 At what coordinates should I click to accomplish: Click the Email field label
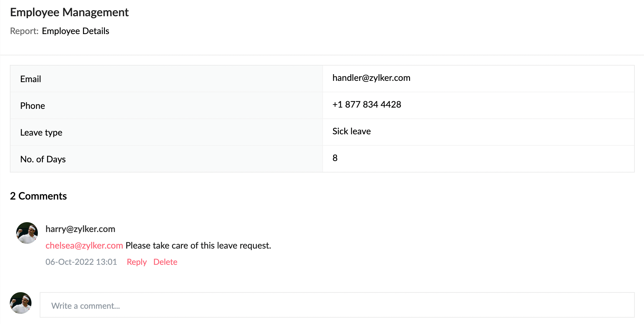click(x=31, y=79)
